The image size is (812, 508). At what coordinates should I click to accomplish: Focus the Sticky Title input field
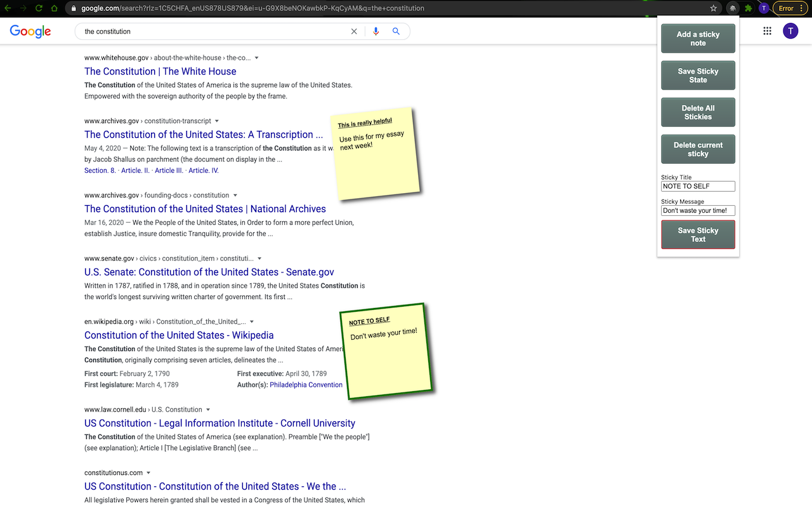click(698, 186)
